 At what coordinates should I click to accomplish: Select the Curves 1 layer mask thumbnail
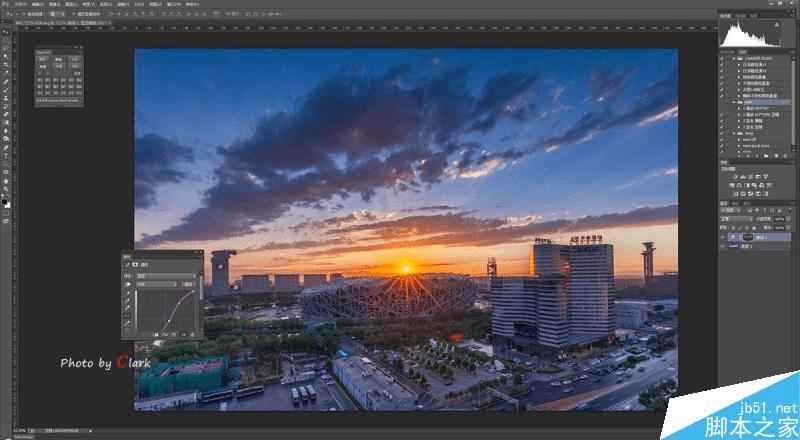[x=748, y=237]
